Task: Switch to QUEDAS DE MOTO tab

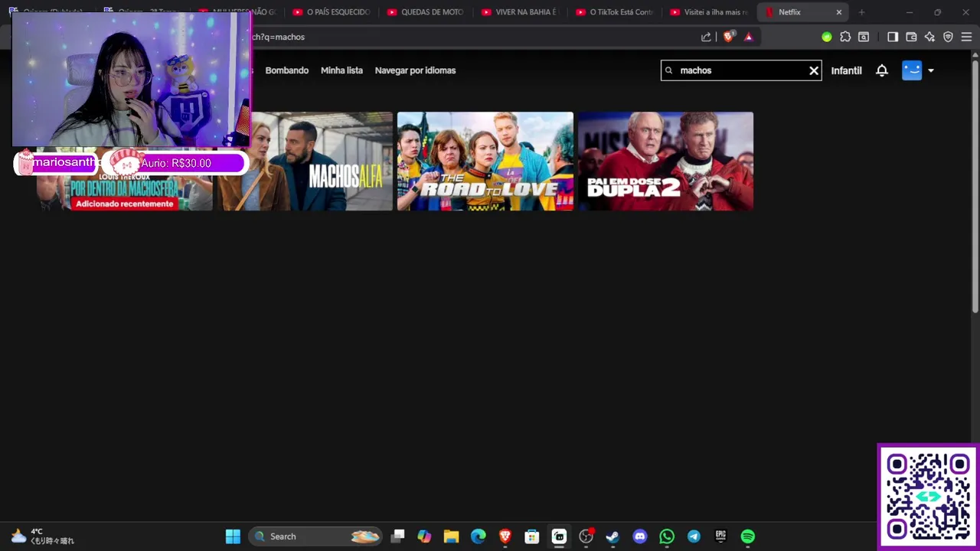Action: point(426,12)
